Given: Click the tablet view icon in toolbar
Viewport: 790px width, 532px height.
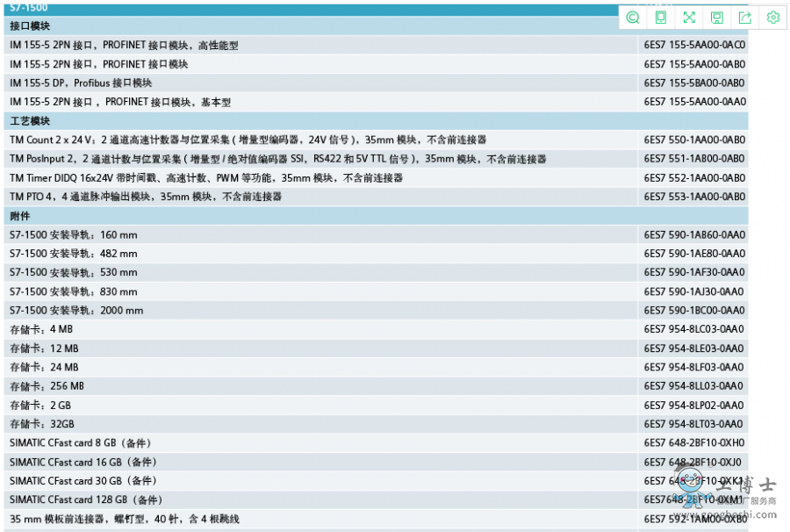Looking at the screenshot, I should (x=661, y=18).
